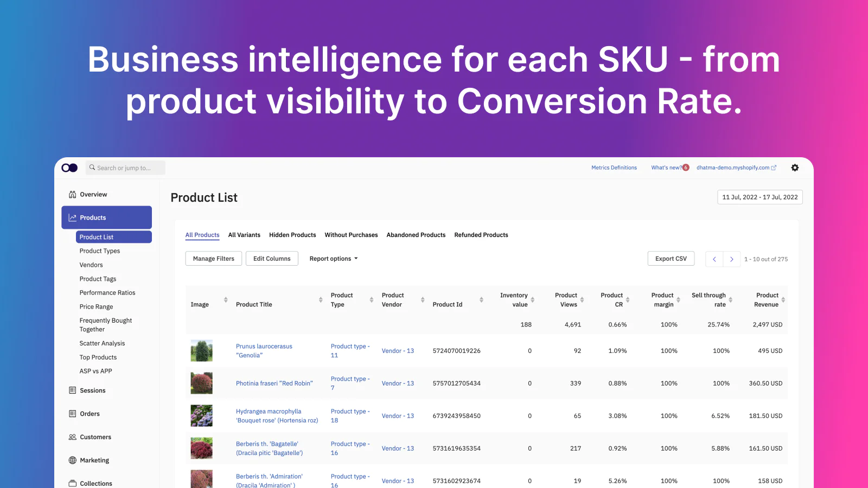Sort by Image column arrows
Screen dimensions: 868x488
pyautogui.click(x=226, y=300)
